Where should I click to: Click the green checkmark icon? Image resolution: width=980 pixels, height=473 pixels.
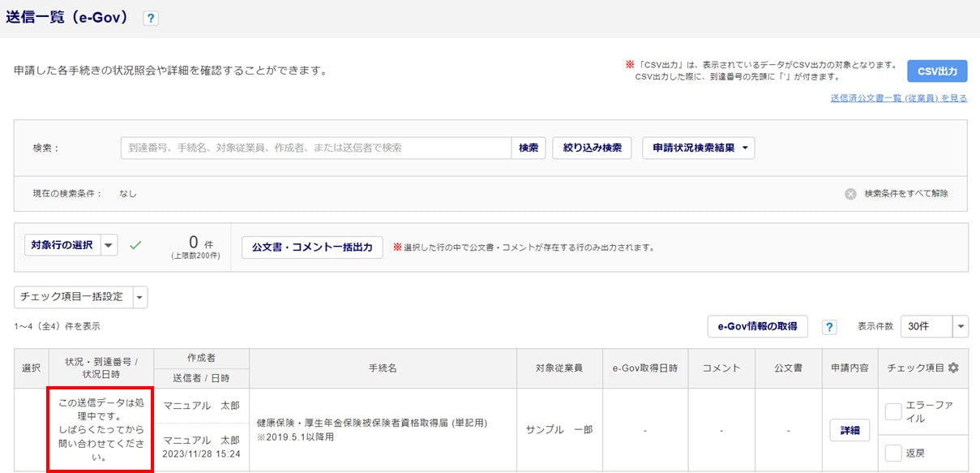135,245
